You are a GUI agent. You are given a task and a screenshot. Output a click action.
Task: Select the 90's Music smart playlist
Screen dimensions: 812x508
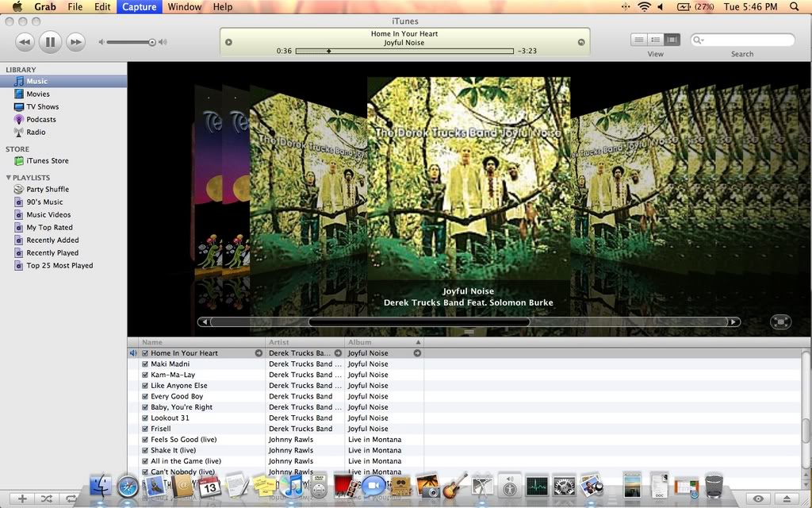[x=44, y=202]
